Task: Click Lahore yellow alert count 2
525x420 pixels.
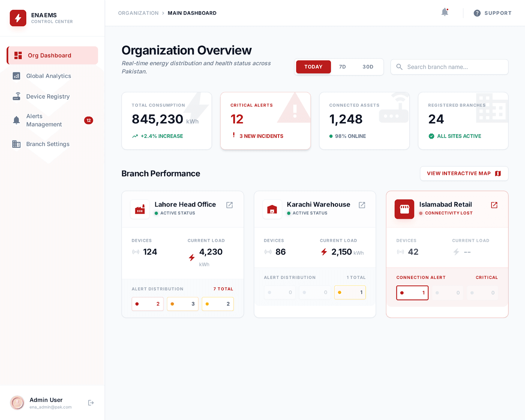Action: pyautogui.click(x=218, y=304)
